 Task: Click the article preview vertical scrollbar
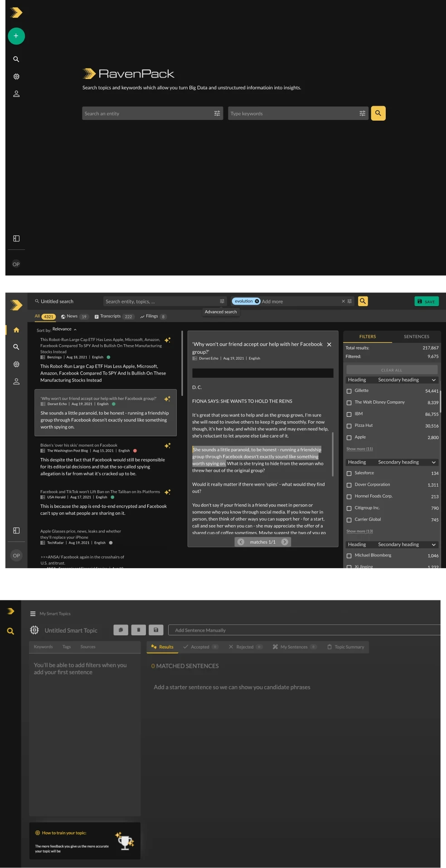333,454
